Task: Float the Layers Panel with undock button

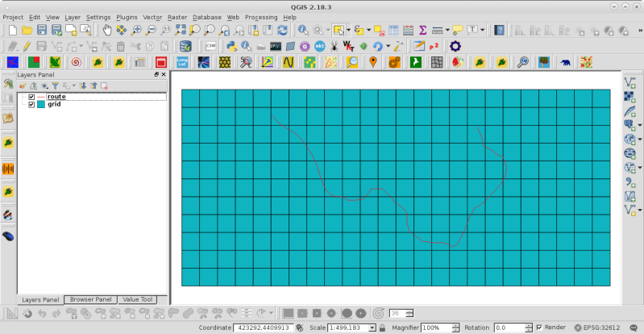Action: click(156, 74)
